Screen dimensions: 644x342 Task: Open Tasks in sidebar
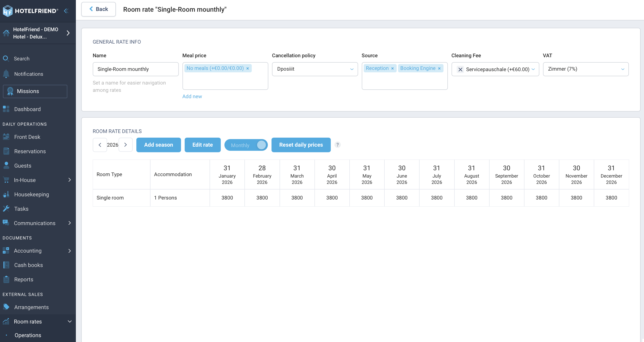(x=21, y=209)
